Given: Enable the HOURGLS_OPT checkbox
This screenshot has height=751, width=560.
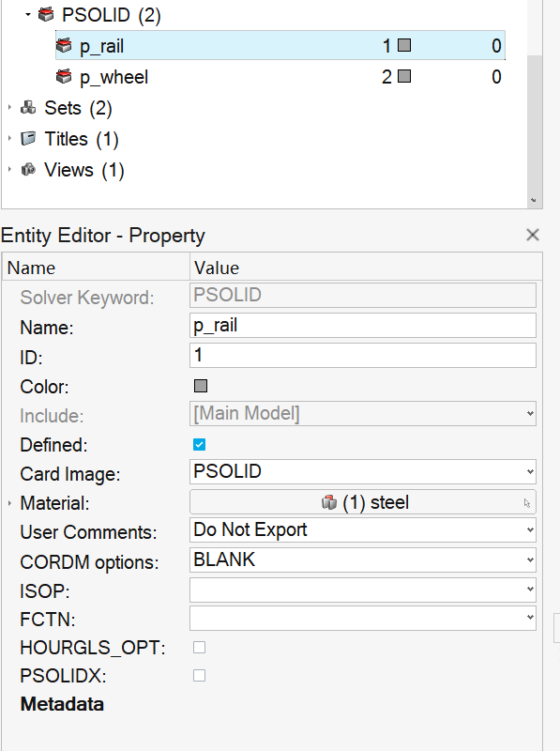Looking at the screenshot, I should 200,647.
